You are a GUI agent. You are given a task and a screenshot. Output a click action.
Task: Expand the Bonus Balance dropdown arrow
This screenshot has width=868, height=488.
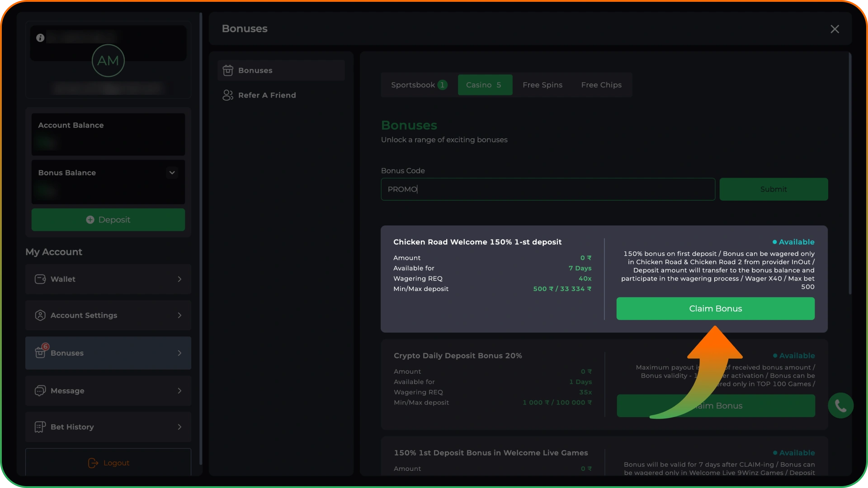click(172, 173)
